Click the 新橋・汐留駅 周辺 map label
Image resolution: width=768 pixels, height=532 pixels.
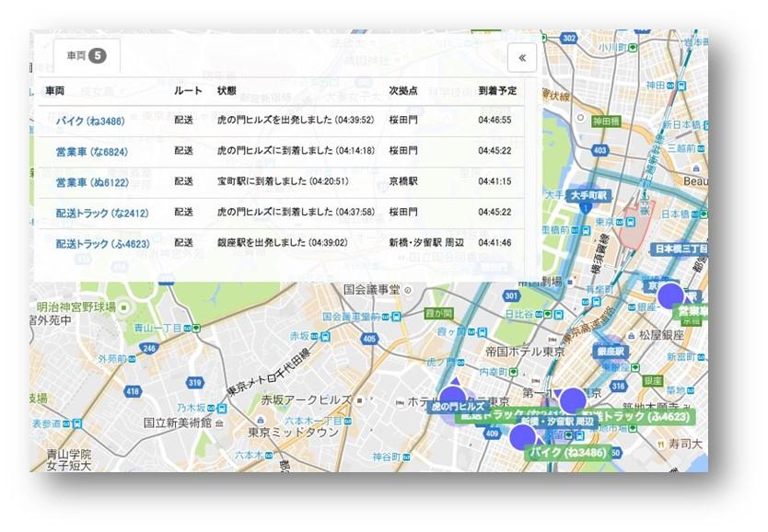(x=556, y=422)
